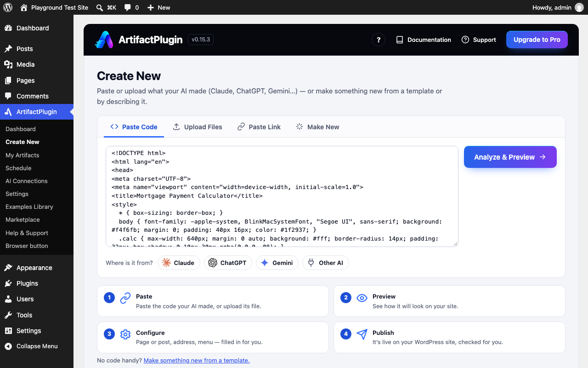The width and height of the screenshot is (588, 368).
Task: Select Gemini as the code source
Action: (x=277, y=263)
